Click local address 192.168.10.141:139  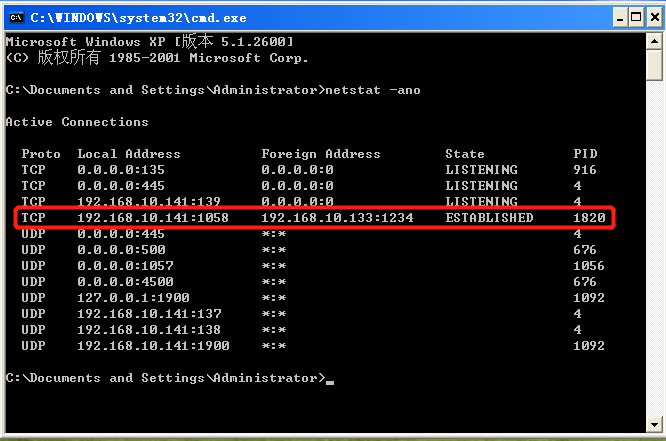(x=149, y=201)
